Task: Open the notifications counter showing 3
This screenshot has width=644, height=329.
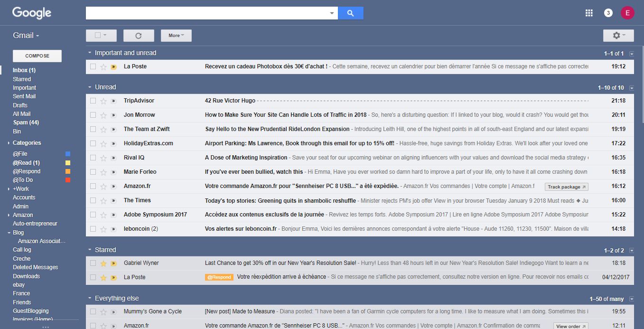Action: pyautogui.click(x=608, y=12)
